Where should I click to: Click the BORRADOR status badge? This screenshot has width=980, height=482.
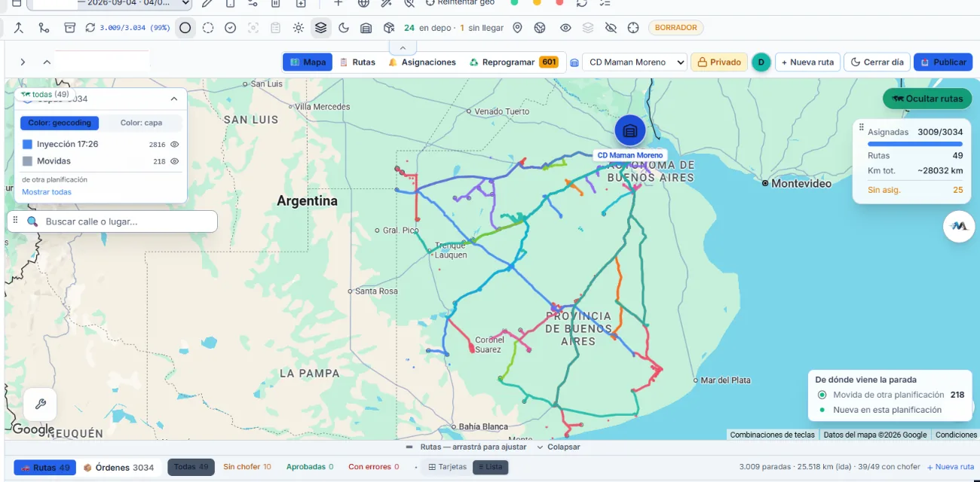click(x=675, y=28)
